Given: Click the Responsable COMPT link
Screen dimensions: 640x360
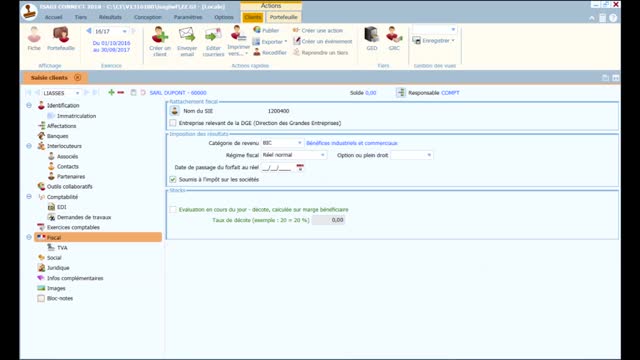Looking at the screenshot, I should point(450,93).
